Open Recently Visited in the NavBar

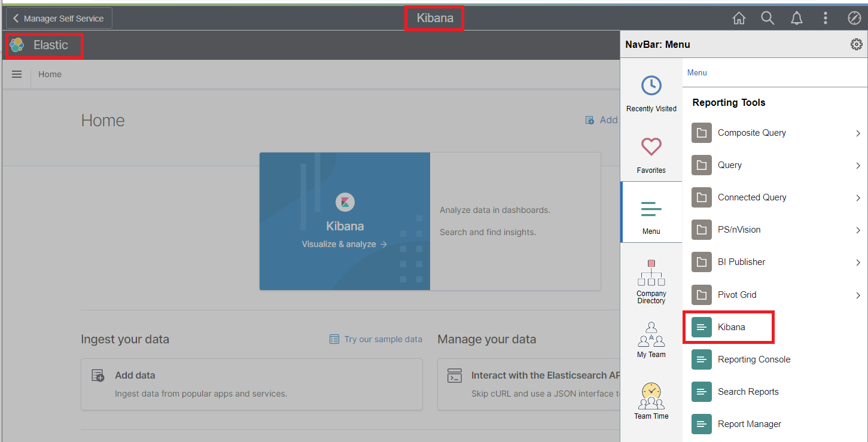point(651,94)
